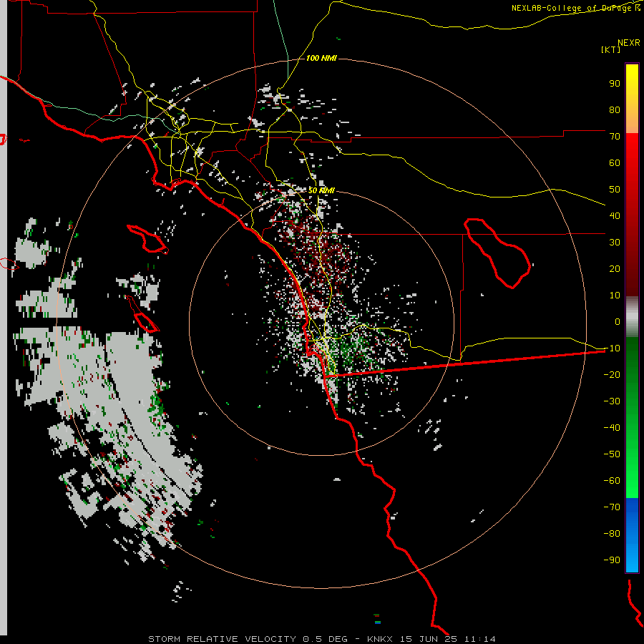
Task: Click the "90" value on the velocity scale
Action: coord(615,84)
